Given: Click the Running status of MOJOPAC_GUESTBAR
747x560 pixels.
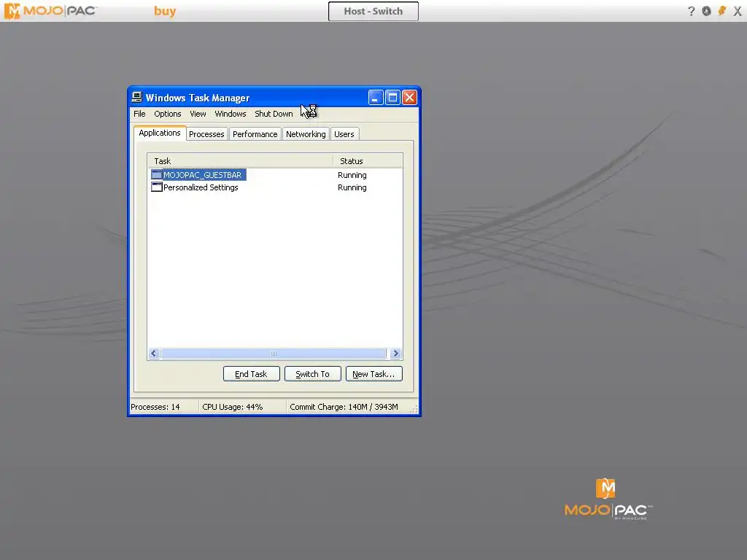Looking at the screenshot, I should tap(352, 175).
